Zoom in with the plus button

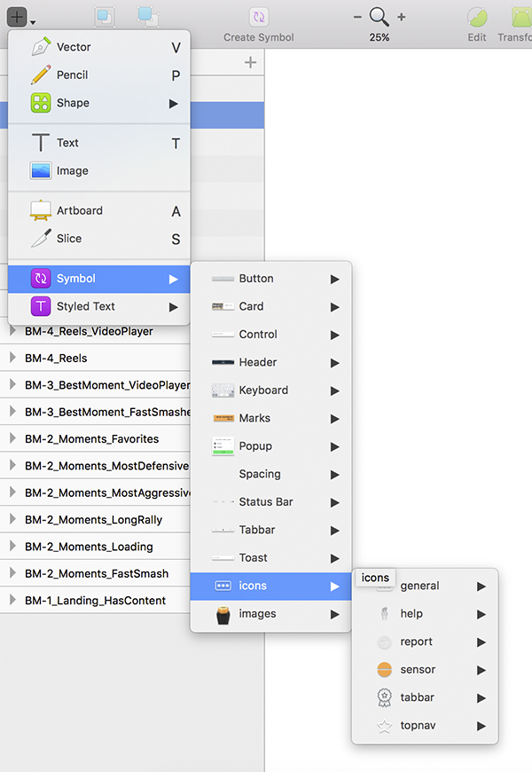tap(402, 17)
